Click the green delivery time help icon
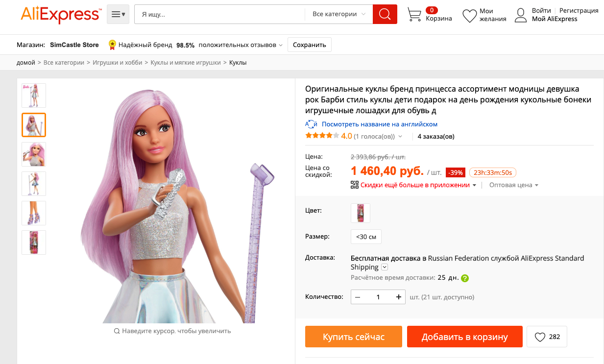This screenshot has height=364, width=604. [x=465, y=278]
